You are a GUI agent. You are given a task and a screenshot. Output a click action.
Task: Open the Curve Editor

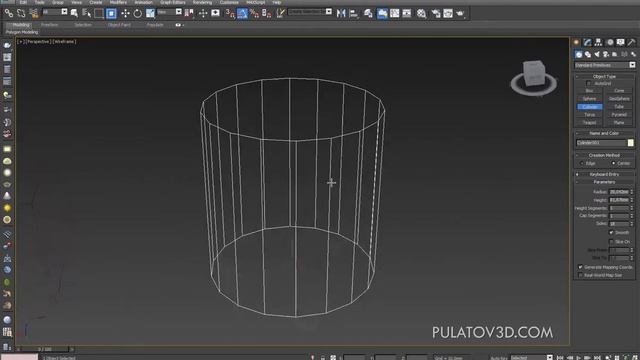[394, 13]
